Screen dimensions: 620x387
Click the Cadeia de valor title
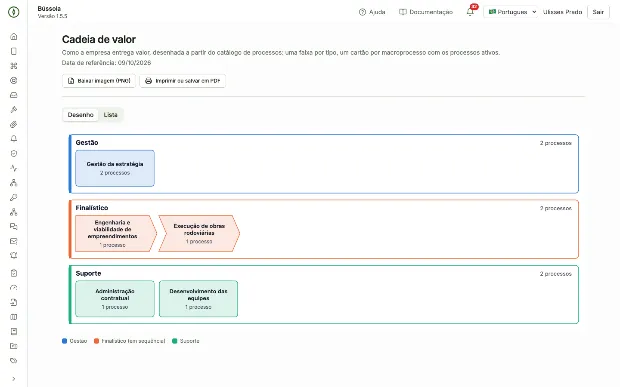[99, 39]
